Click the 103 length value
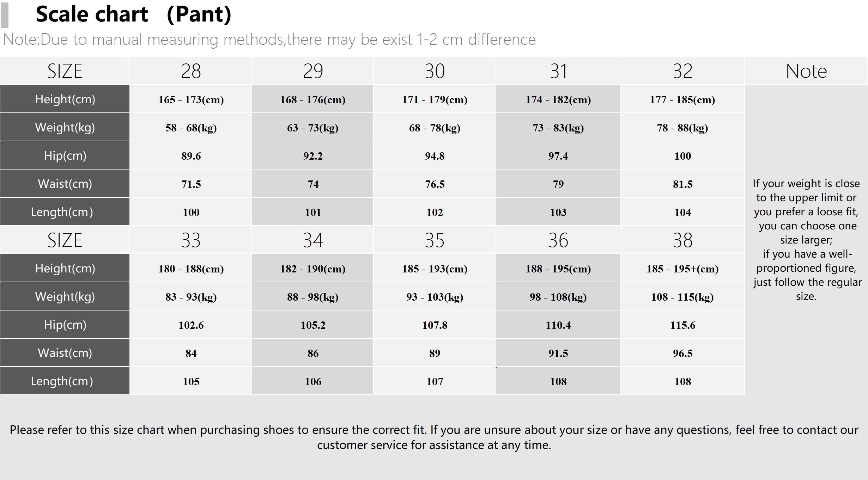868x480 pixels. [558, 212]
